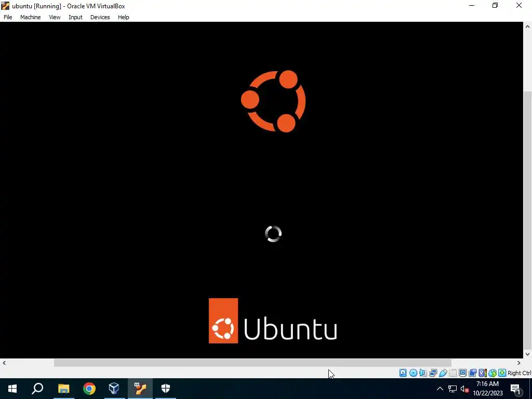Image resolution: width=532 pixels, height=399 pixels.
Task: Minimize the ubuntu VirtualBox window
Action: [472, 5]
